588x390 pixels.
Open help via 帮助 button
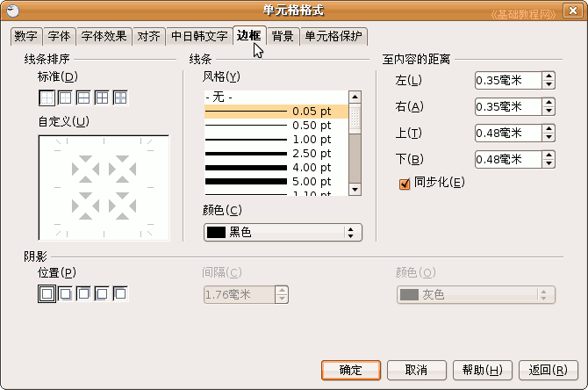[x=483, y=370]
